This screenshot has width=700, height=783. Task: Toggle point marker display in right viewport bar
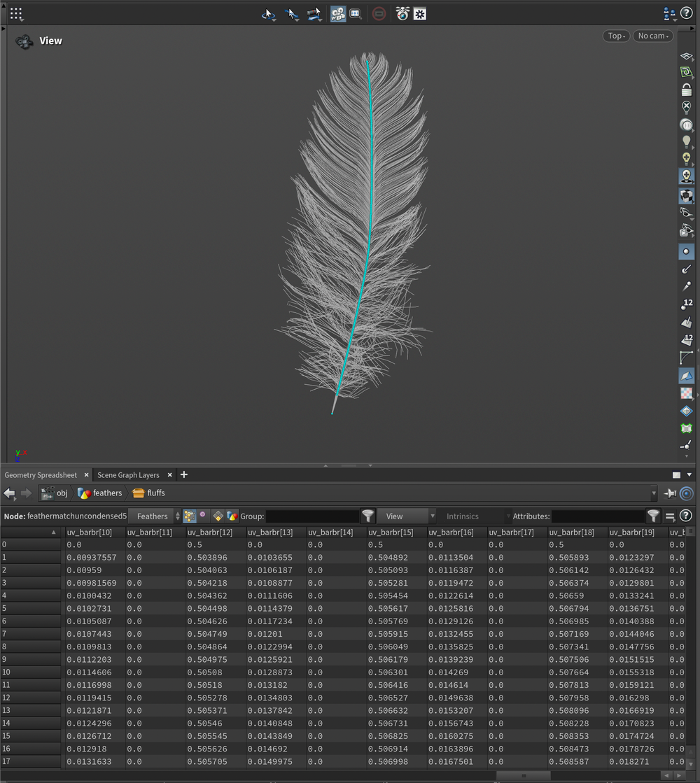point(687,251)
